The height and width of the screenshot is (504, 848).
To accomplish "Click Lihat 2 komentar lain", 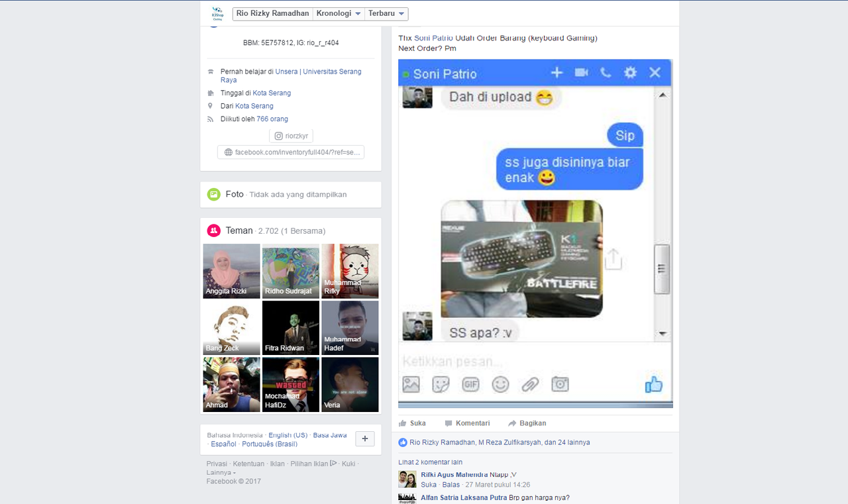I will pyautogui.click(x=431, y=462).
